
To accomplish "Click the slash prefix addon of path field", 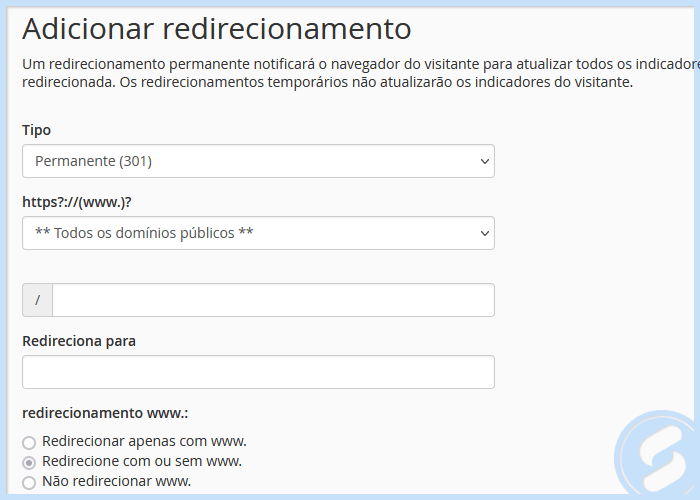I will [38, 300].
